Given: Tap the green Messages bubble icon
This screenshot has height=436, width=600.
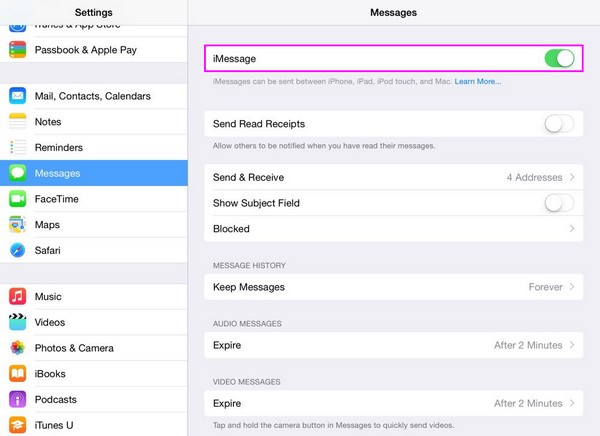Looking at the screenshot, I should coord(18,173).
